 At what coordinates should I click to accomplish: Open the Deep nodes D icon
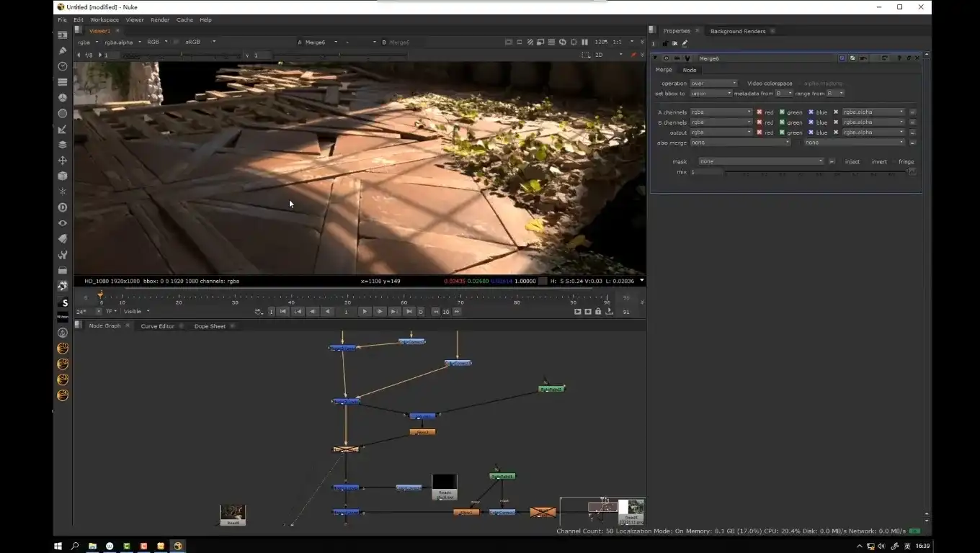point(63,207)
